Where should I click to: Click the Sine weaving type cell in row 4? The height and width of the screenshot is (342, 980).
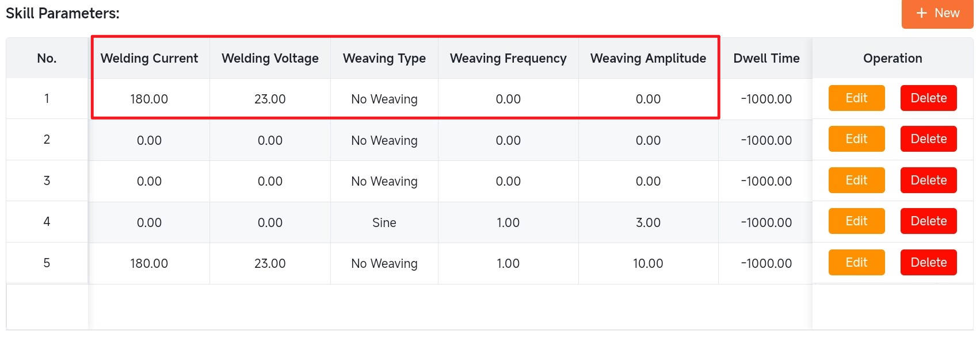coord(384,223)
